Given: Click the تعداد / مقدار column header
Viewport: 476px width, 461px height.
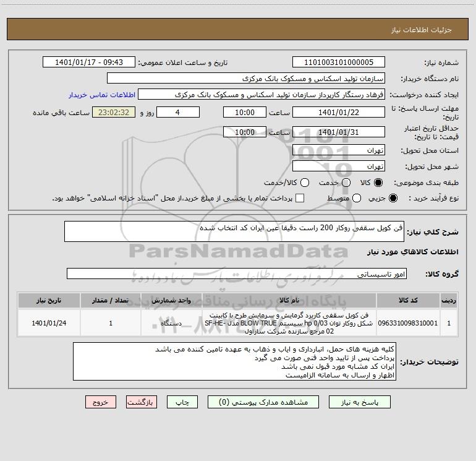Looking at the screenshot, I should (111, 300).
